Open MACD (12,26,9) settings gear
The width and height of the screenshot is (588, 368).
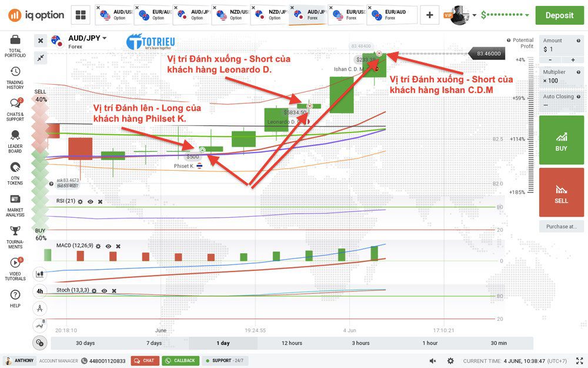(98, 246)
